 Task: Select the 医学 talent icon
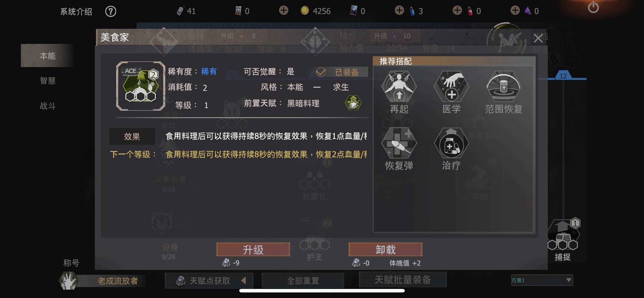click(452, 86)
